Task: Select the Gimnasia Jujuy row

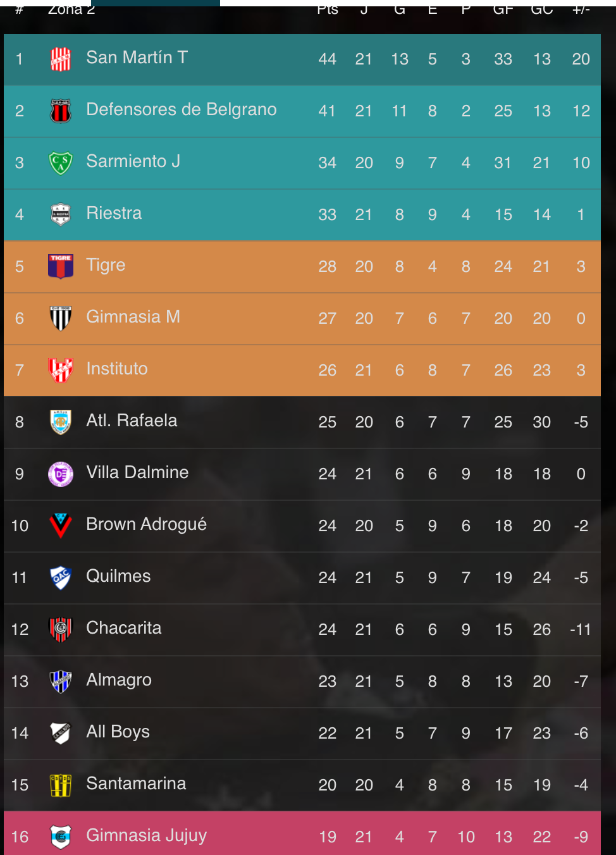Action: 302,833
